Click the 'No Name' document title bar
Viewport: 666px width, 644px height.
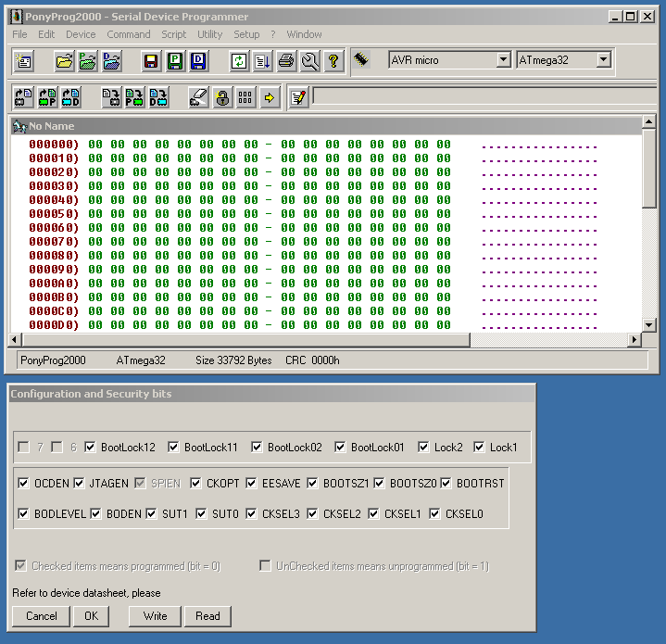pyautogui.click(x=326, y=126)
